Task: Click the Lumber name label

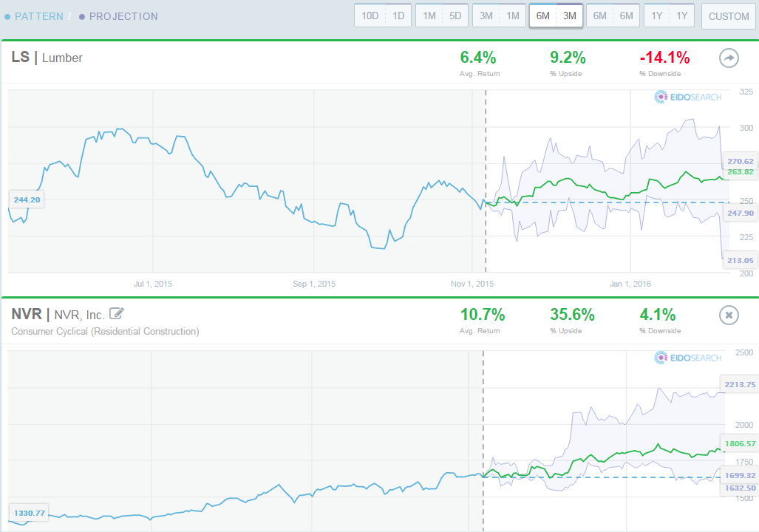Action: [x=62, y=58]
